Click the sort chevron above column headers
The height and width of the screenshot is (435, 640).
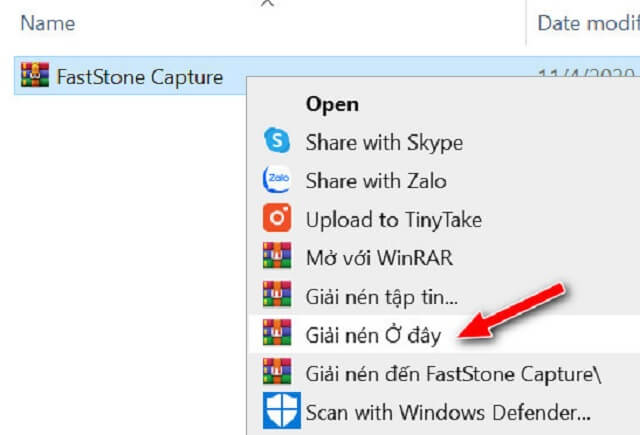pos(266,4)
